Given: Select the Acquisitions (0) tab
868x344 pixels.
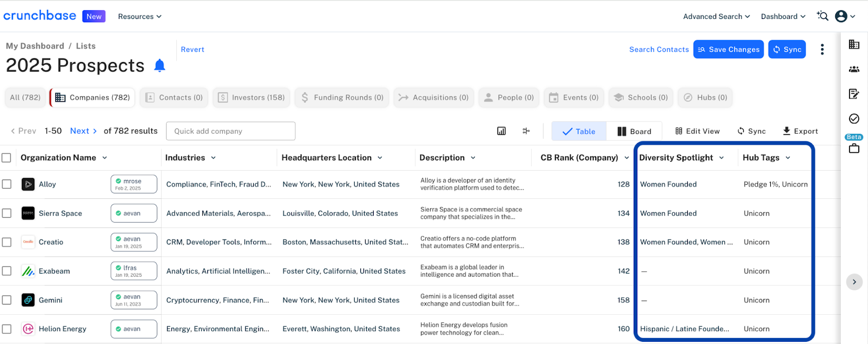Looking at the screenshot, I should [433, 98].
